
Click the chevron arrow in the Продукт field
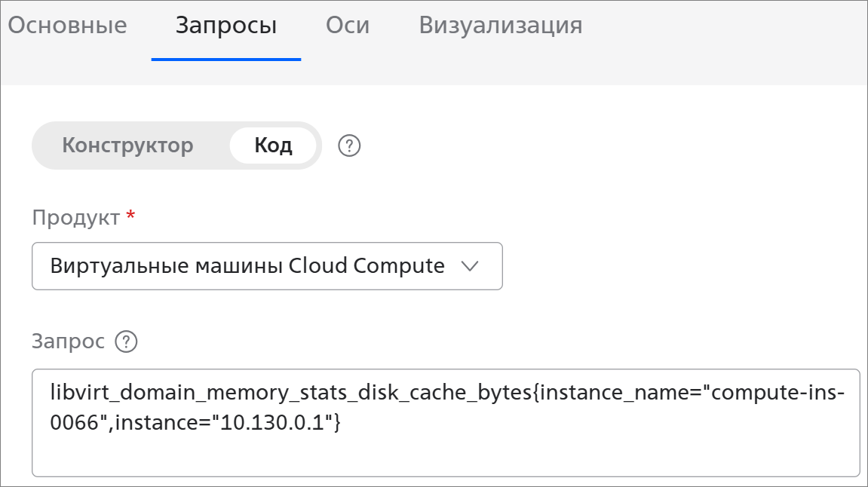[469, 266]
